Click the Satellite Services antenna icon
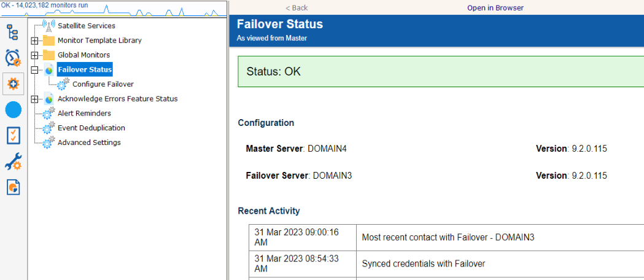644x280 pixels. pos(48,26)
